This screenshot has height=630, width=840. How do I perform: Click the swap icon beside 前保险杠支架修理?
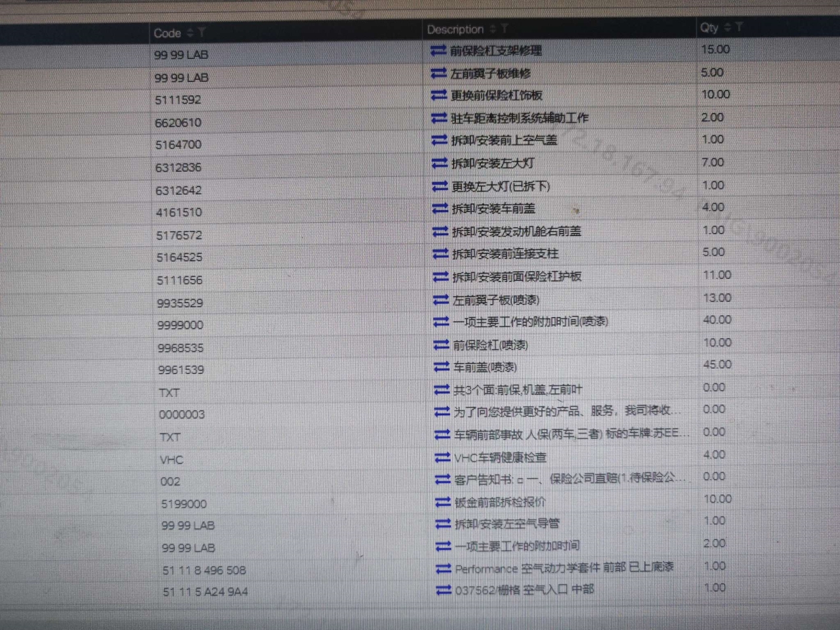[x=438, y=51]
